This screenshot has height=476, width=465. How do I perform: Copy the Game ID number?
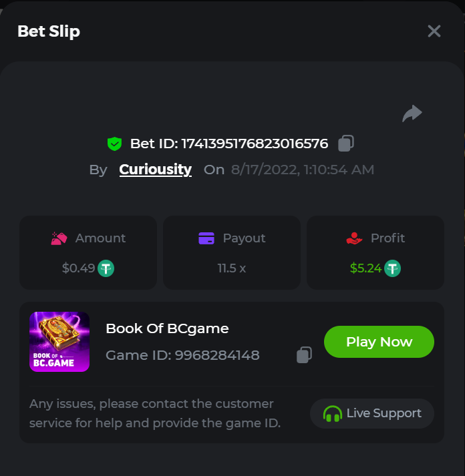tap(304, 355)
